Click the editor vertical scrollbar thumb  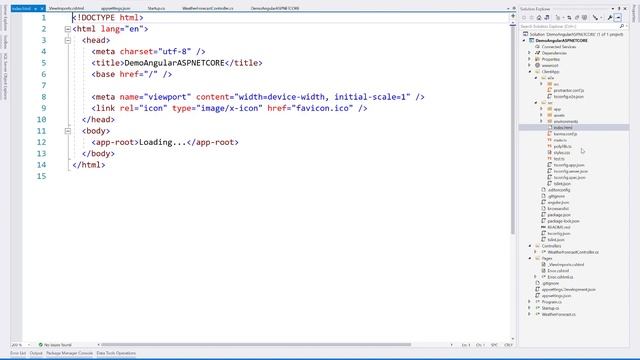(x=513, y=129)
